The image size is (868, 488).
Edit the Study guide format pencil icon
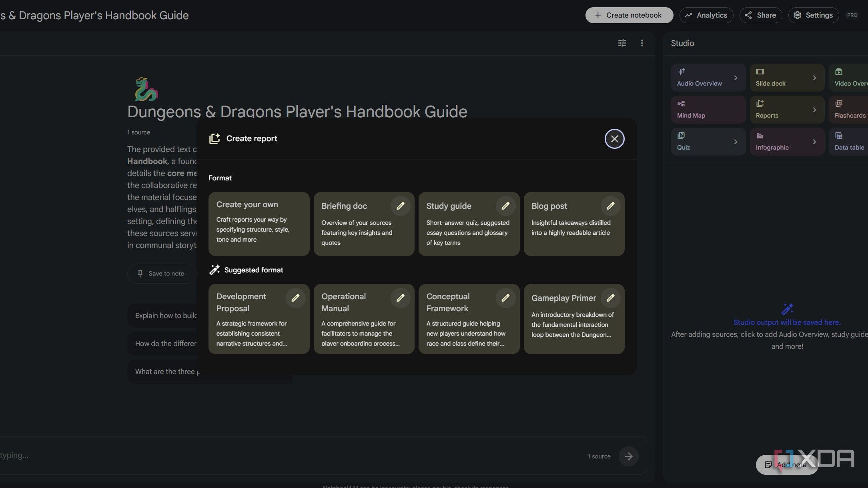click(x=505, y=206)
